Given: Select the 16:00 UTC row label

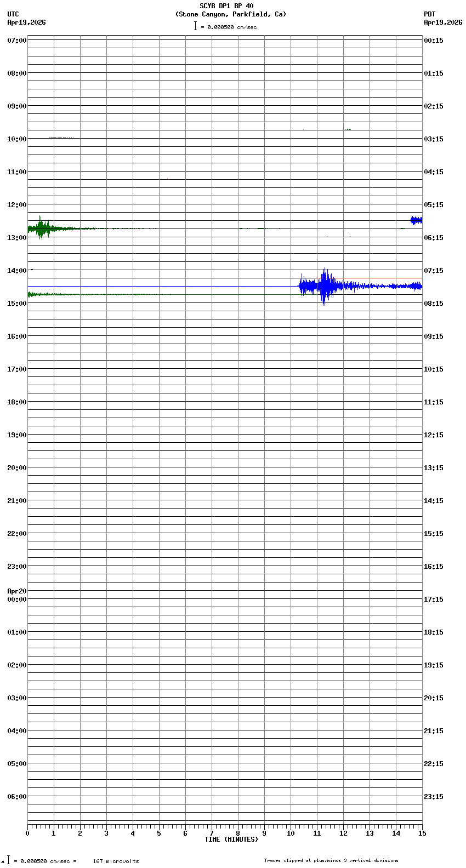Looking at the screenshot, I should 17,336.
